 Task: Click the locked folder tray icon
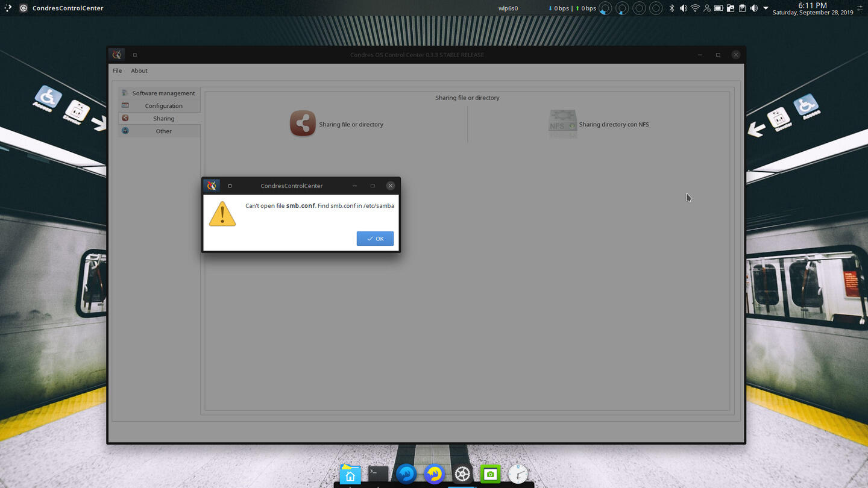[730, 8]
